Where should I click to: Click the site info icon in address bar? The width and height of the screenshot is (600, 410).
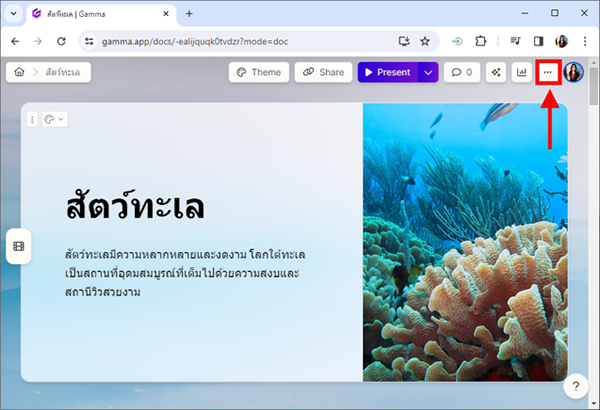tap(89, 41)
